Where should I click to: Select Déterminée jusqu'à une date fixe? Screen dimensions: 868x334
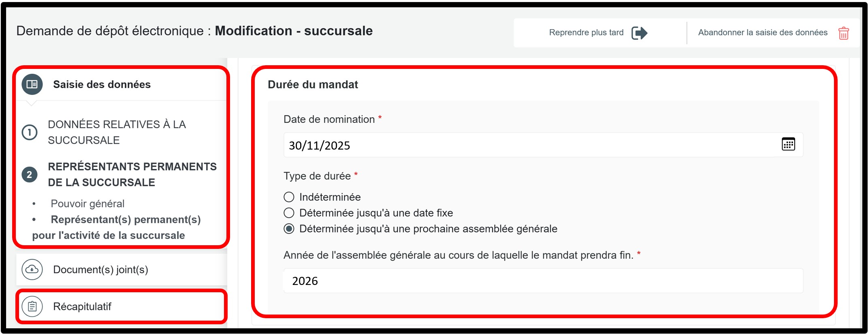(x=289, y=213)
